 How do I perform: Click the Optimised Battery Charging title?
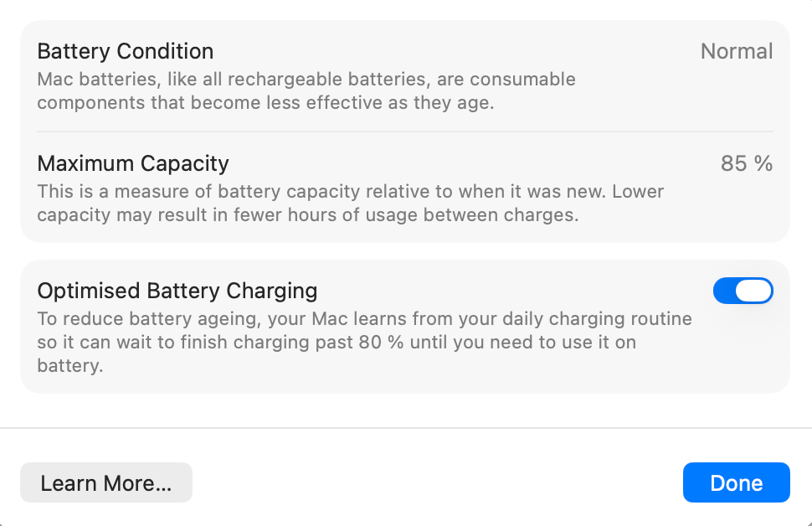pos(177,291)
